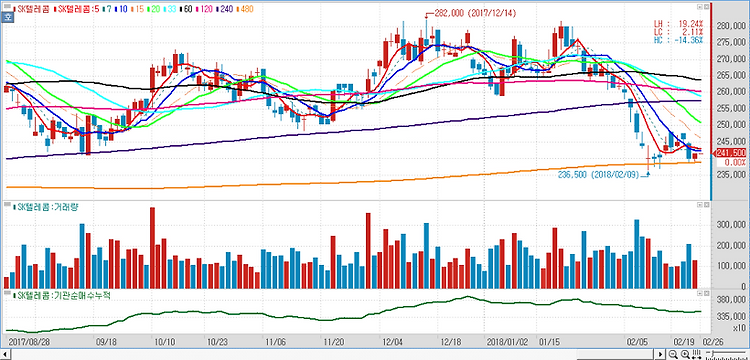Click the 12/04 date axis label
Viewport: 750px width, 360px height.
(393, 342)
